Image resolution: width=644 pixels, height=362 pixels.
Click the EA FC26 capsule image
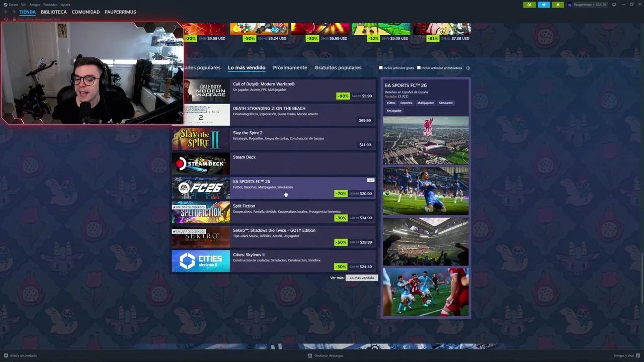[x=201, y=188]
